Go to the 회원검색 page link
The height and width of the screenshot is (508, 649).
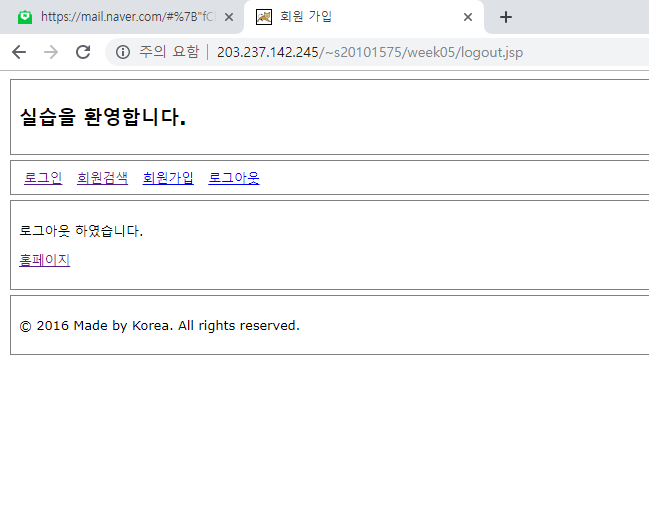coord(102,178)
